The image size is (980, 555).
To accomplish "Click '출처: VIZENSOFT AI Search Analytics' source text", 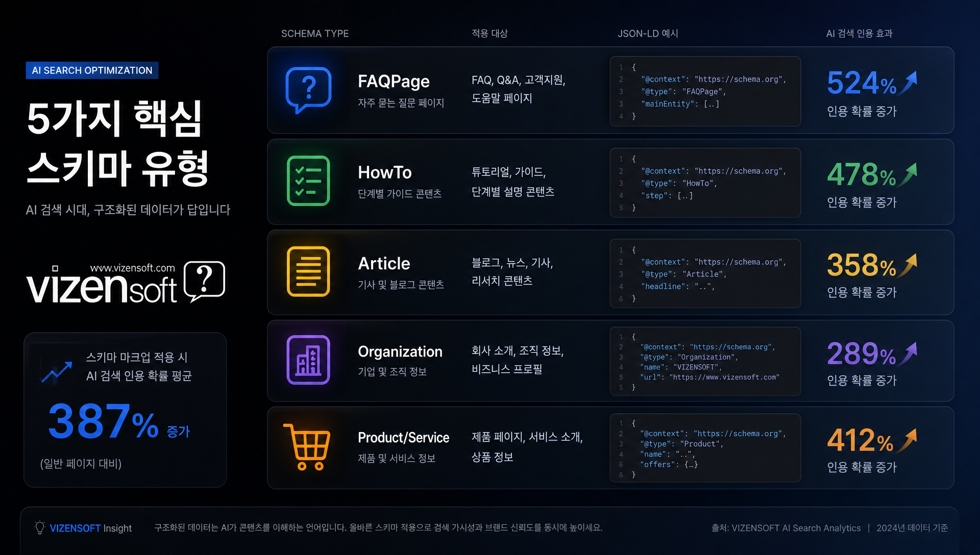I will pyautogui.click(x=786, y=528).
